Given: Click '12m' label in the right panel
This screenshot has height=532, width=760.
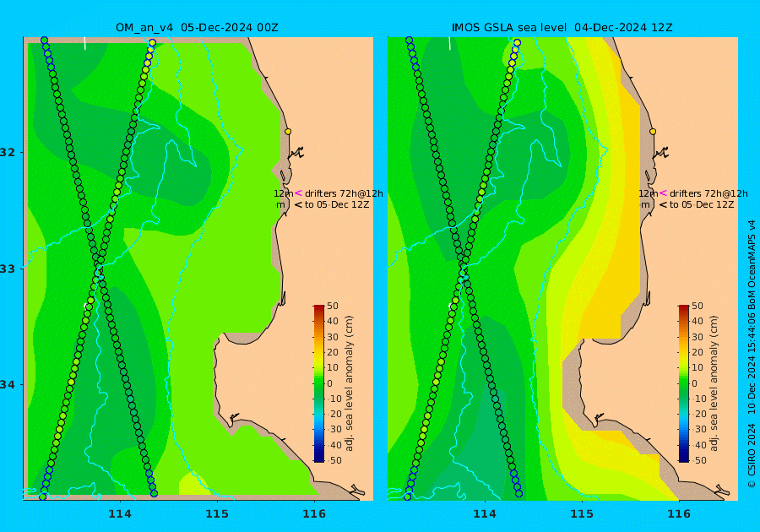Looking at the screenshot, I should [x=648, y=193].
